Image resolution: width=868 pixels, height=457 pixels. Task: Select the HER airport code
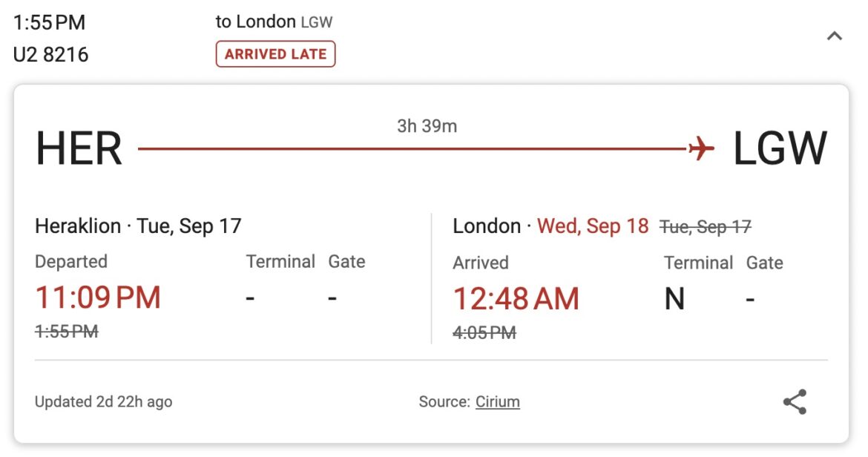79,148
